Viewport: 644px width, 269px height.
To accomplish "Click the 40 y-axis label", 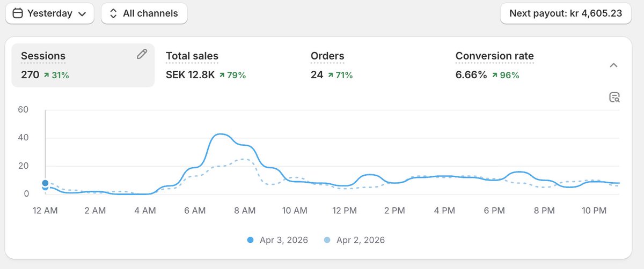I will tap(23, 138).
